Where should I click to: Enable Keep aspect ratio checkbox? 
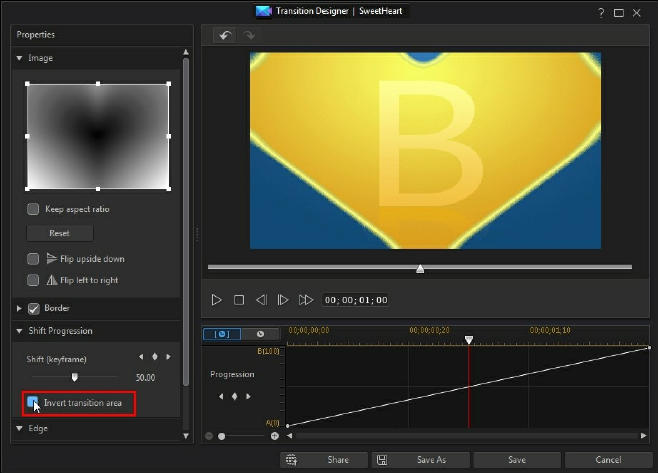point(33,209)
